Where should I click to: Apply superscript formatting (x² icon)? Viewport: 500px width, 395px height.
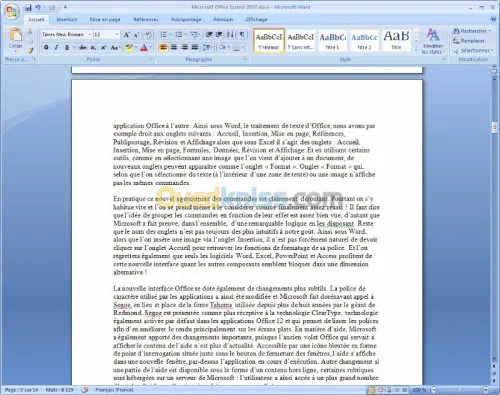[104, 48]
